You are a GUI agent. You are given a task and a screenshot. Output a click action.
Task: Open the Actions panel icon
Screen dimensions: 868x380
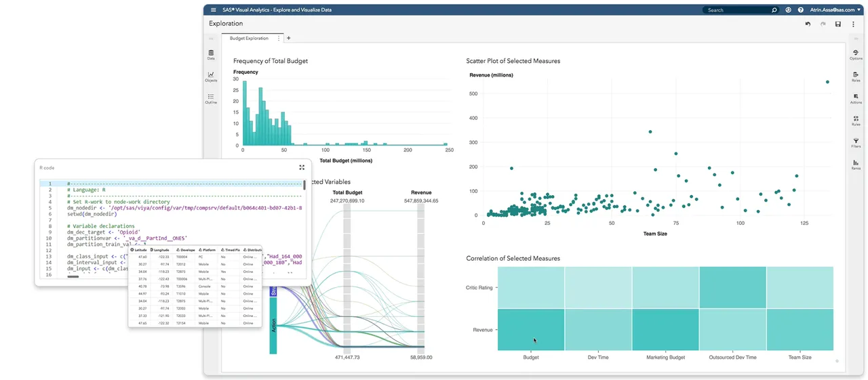(856, 99)
